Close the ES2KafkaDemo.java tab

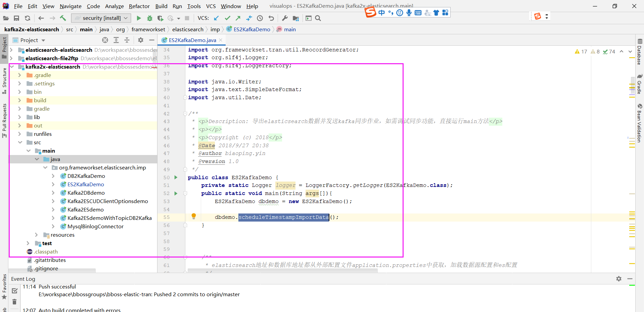(221, 40)
